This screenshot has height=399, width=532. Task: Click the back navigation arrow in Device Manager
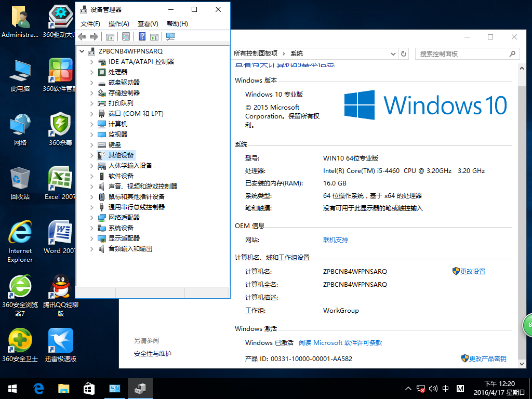tap(82, 36)
